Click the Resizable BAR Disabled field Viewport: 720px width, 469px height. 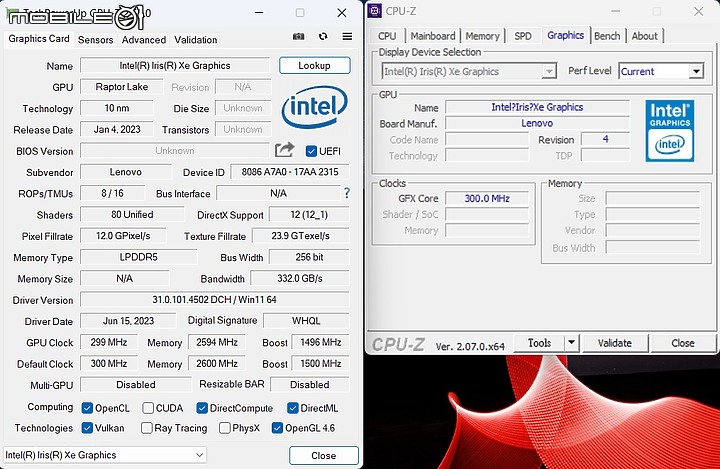click(x=309, y=384)
